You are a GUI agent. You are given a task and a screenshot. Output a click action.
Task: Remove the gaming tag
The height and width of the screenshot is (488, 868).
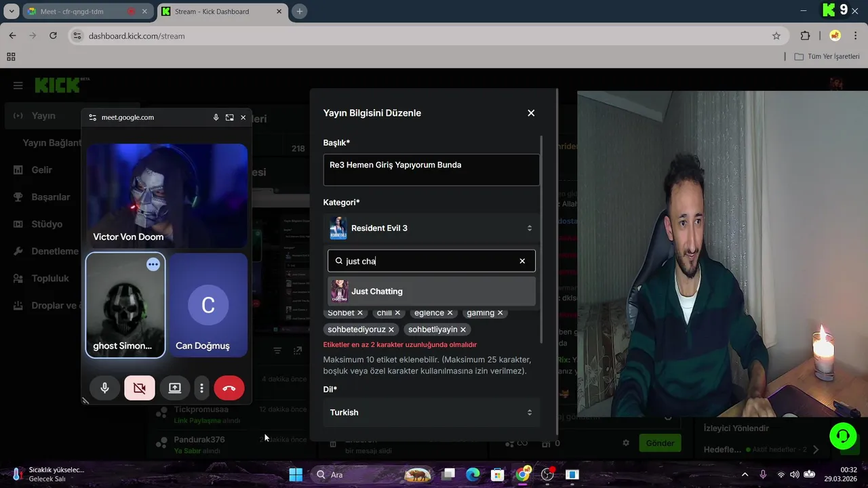[x=500, y=312]
